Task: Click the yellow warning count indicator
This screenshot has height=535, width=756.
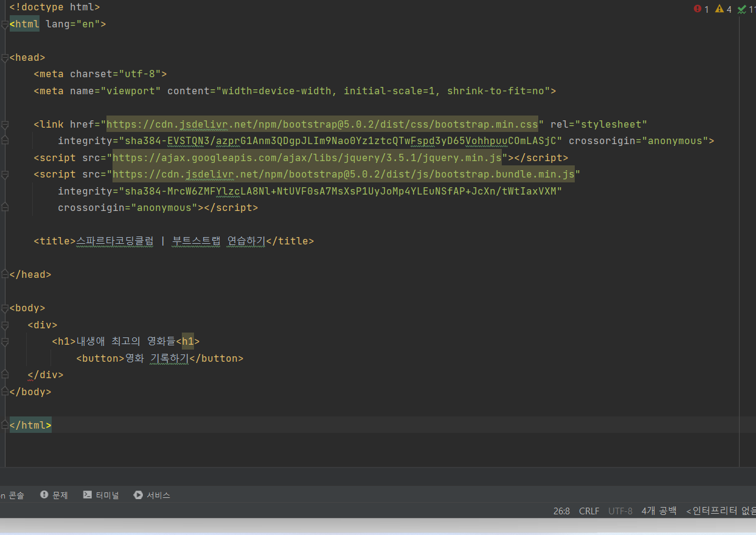Action: pyautogui.click(x=724, y=9)
